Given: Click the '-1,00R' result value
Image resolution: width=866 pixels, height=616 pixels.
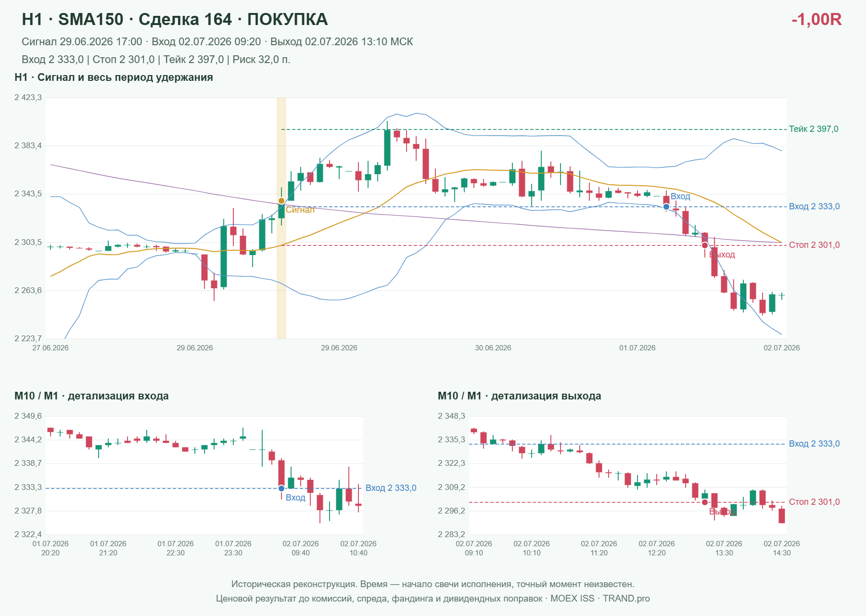Looking at the screenshot, I should [x=816, y=19].
